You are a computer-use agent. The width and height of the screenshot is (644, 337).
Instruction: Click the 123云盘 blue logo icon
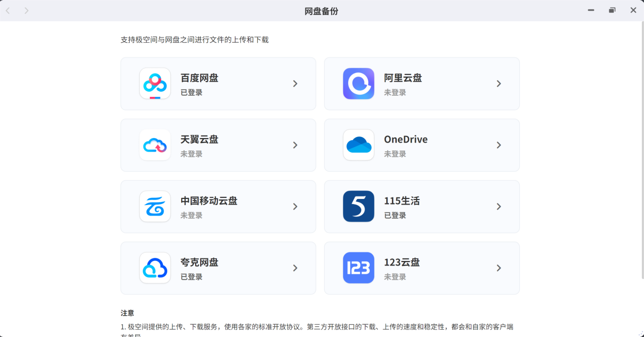tap(358, 268)
